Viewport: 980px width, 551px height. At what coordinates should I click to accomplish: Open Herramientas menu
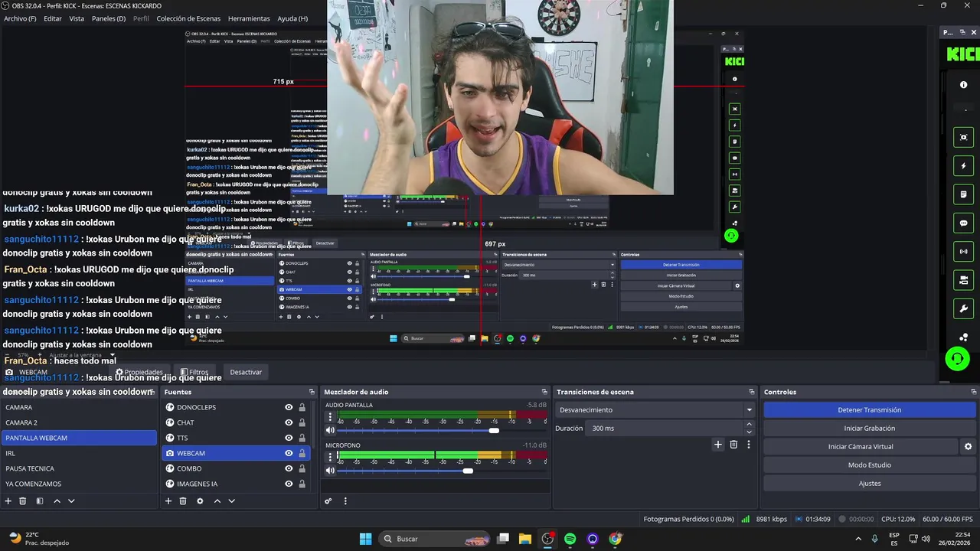249,18
